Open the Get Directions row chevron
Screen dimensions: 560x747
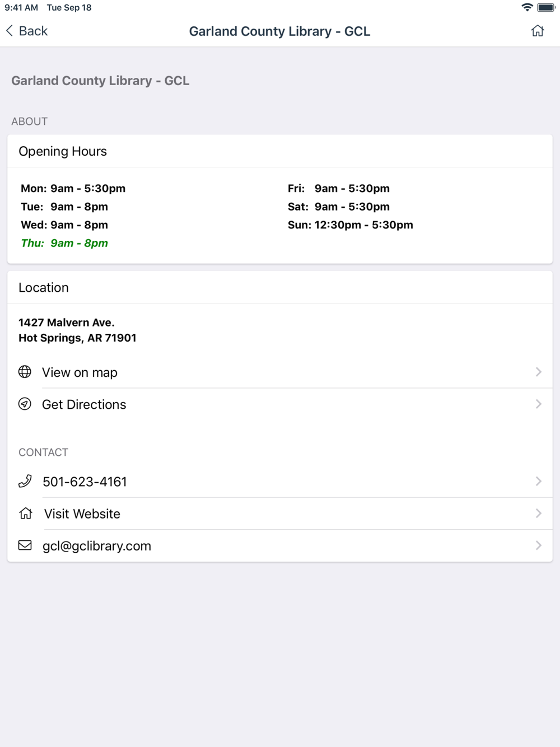pyautogui.click(x=538, y=404)
